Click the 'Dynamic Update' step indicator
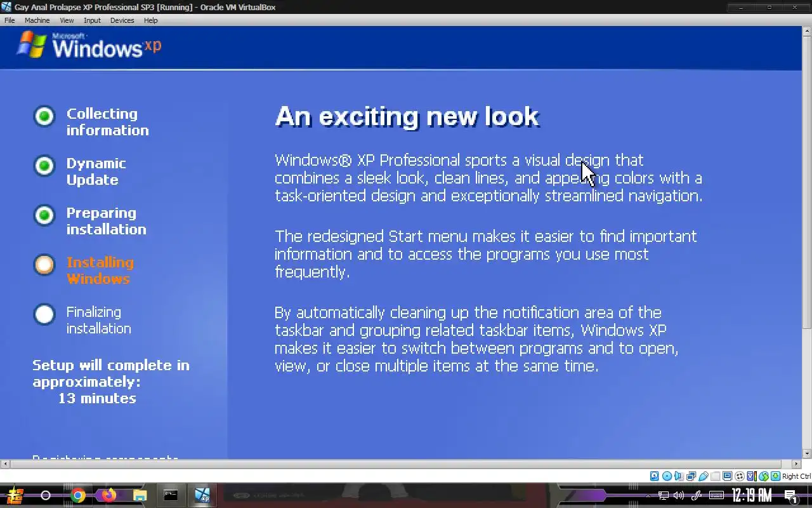The width and height of the screenshot is (812, 508). (x=44, y=166)
